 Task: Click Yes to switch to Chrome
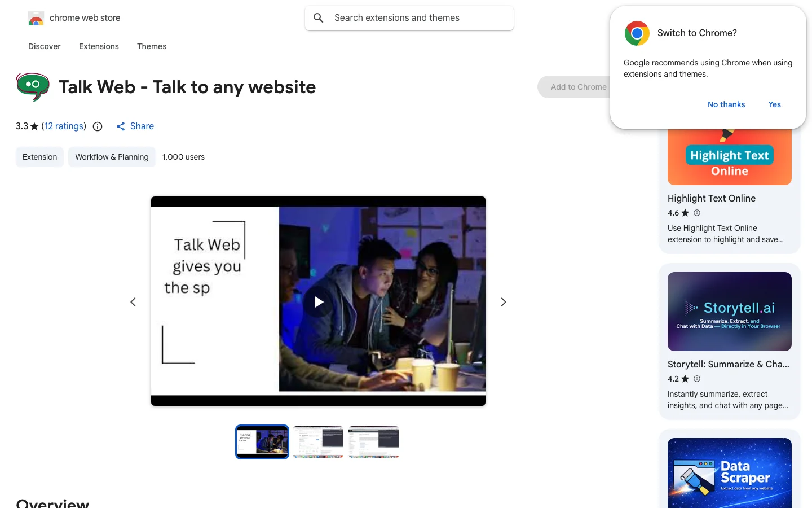[775, 104]
